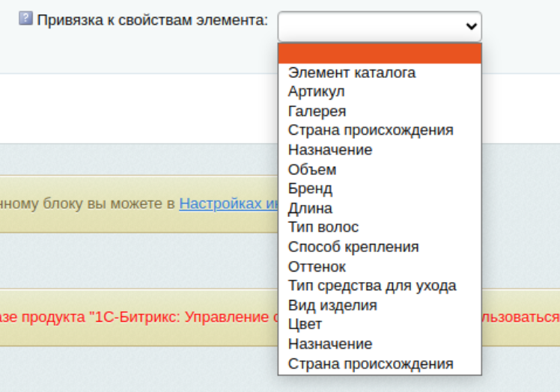Choose Бренд in the dropdown
The height and width of the screenshot is (392, 560).
380,189
